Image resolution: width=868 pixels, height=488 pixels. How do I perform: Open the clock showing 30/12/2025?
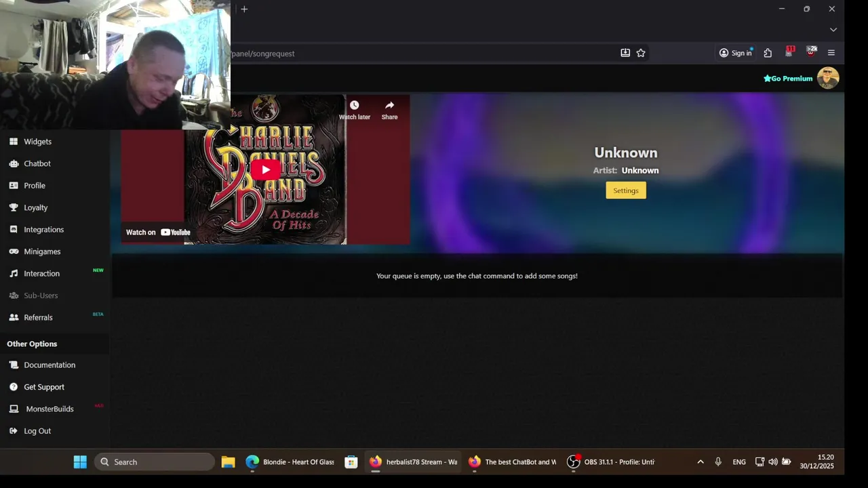(816, 462)
